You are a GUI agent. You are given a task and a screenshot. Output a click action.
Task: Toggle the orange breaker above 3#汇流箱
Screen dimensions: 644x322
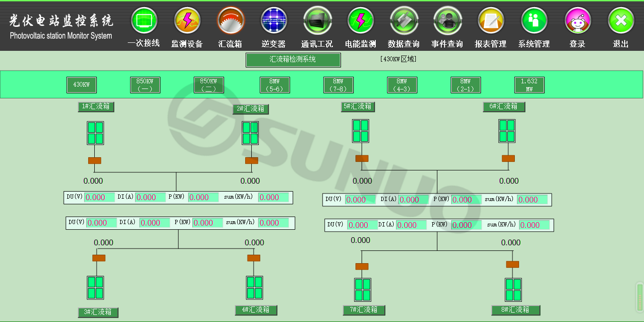point(99,258)
